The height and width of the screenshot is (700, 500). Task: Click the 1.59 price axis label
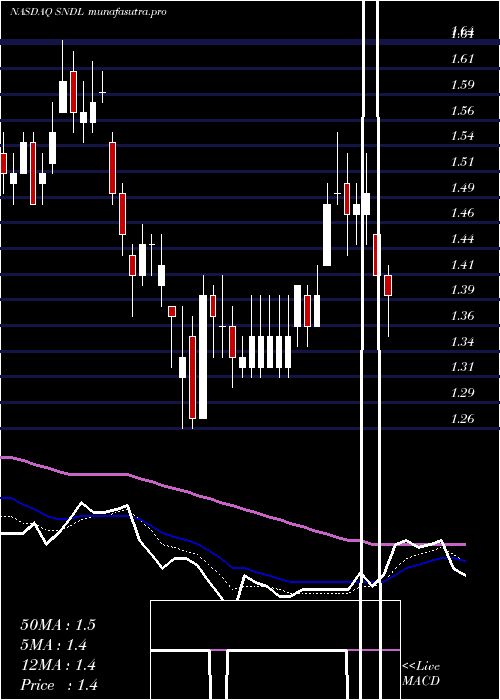(x=463, y=84)
